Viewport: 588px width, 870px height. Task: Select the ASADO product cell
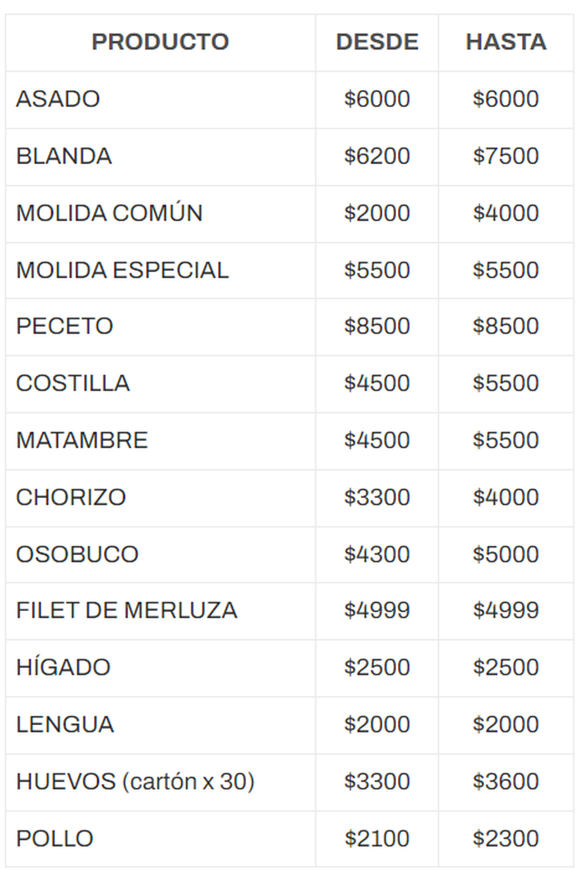pyautogui.click(x=58, y=99)
